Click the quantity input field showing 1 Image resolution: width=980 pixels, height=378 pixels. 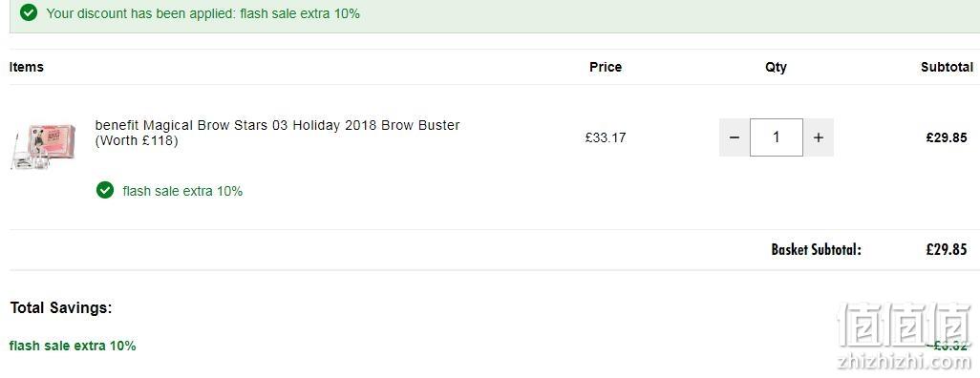[x=777, y=137]
